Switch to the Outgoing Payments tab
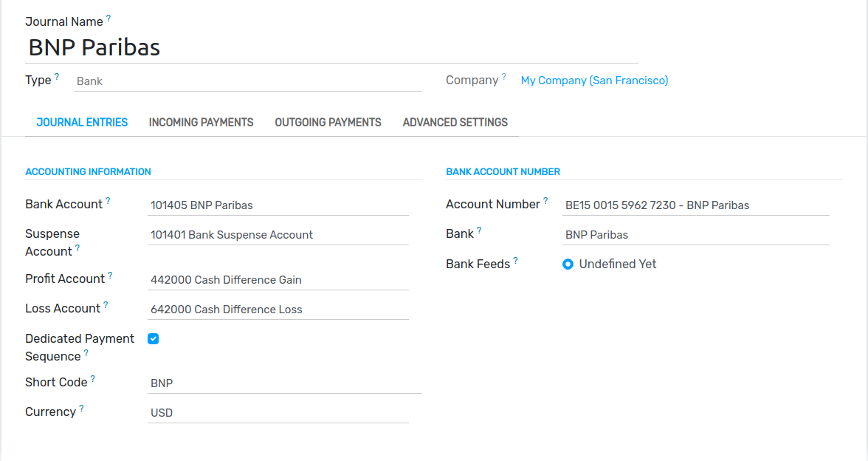Screen dimensions: 868x461 click(x=328, y=123)
